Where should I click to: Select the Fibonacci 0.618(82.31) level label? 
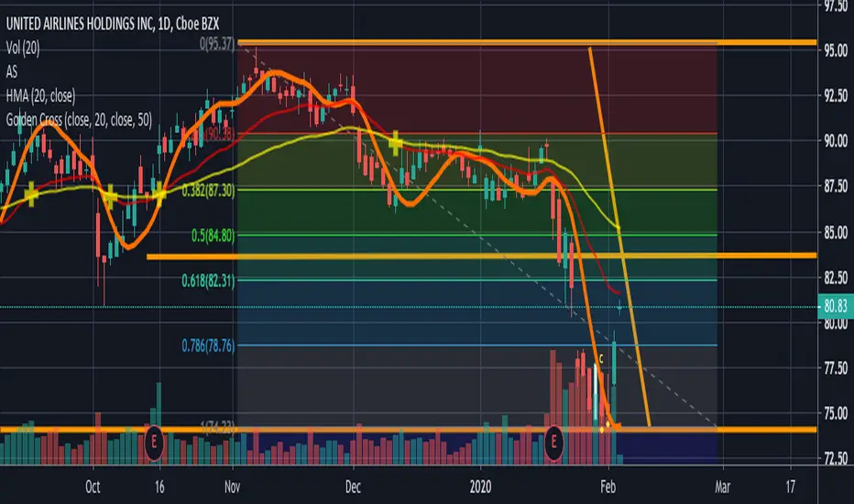click(x=208, y=280)
